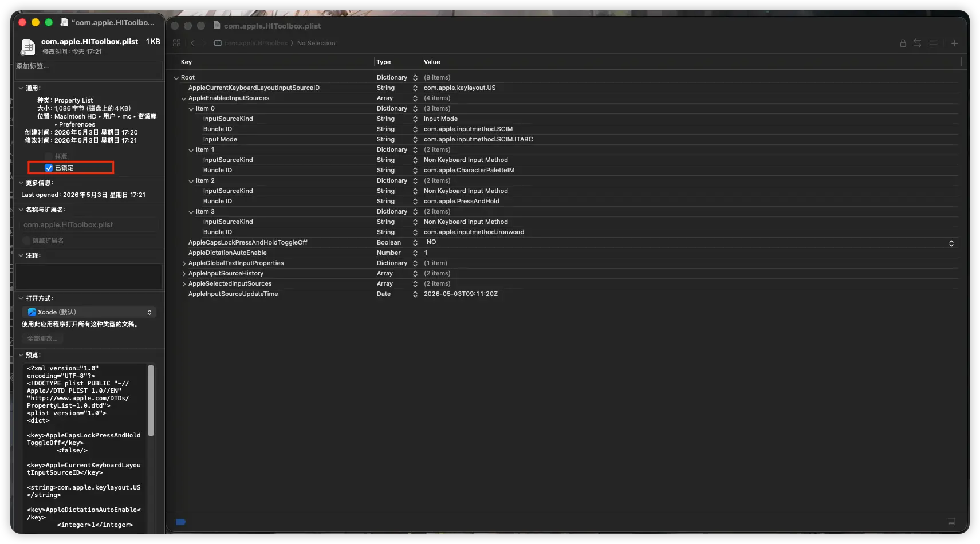980x544 pixels.
Task: Open type selector for AppleInputSourceUpdateTime
Action: (x=415, y=294)
